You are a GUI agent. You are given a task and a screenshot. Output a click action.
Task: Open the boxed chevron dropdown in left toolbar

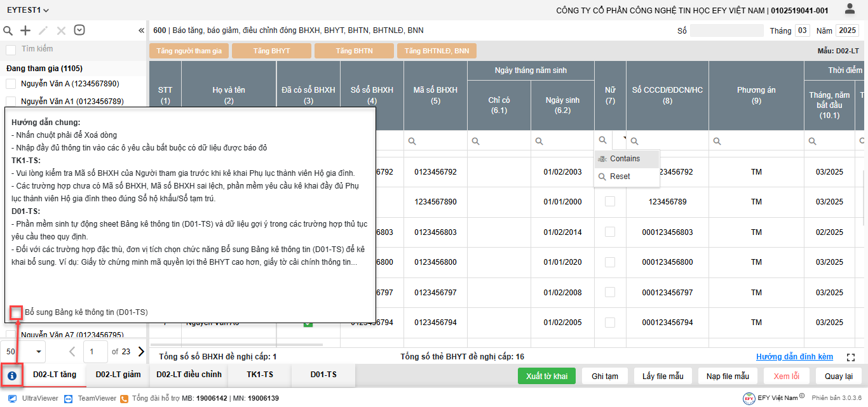coord(79,30)
